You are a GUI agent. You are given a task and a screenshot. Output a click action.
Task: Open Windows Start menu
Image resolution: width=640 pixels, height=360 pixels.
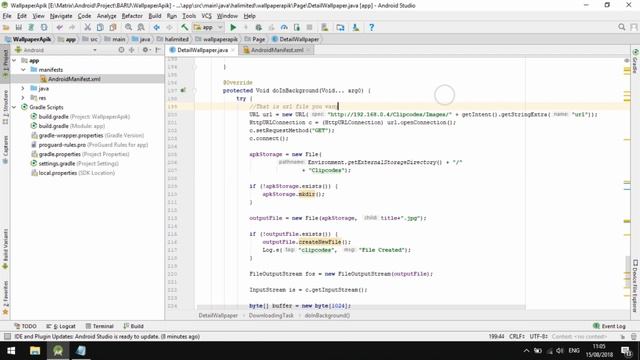pos(11,351)
